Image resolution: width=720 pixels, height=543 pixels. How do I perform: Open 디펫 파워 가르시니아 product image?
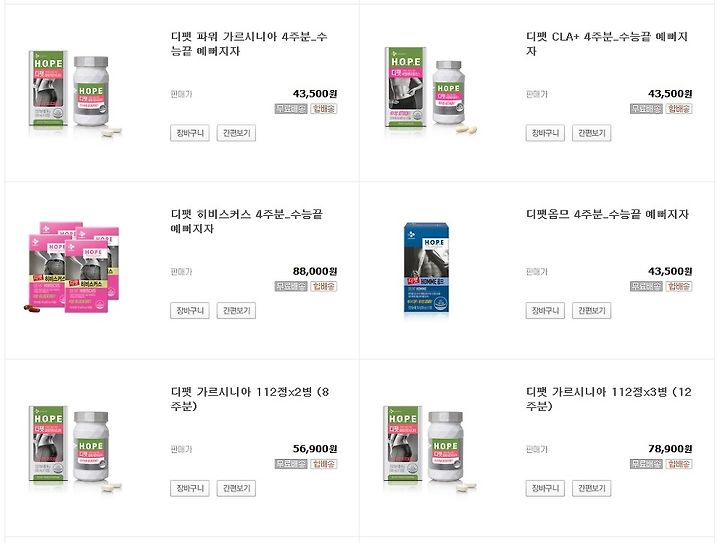[x=75, y=93]
